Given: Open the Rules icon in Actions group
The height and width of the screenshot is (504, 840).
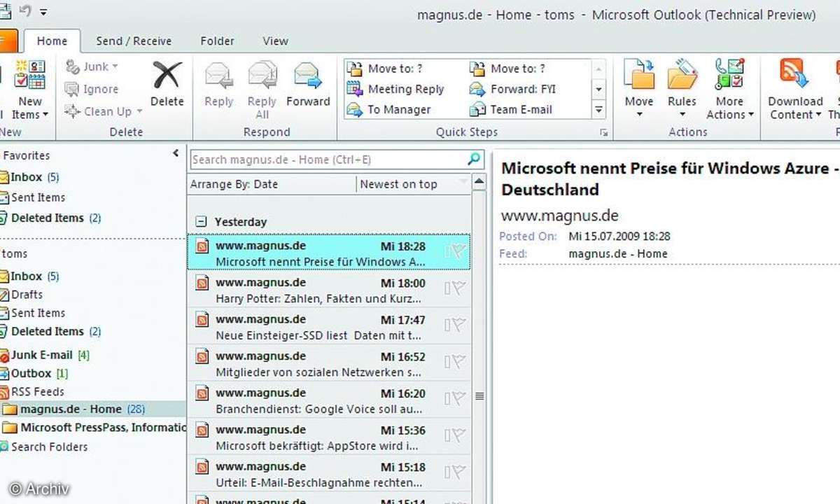Looking at the screenshot, I should pyautogui.click(x=681, y=76).
